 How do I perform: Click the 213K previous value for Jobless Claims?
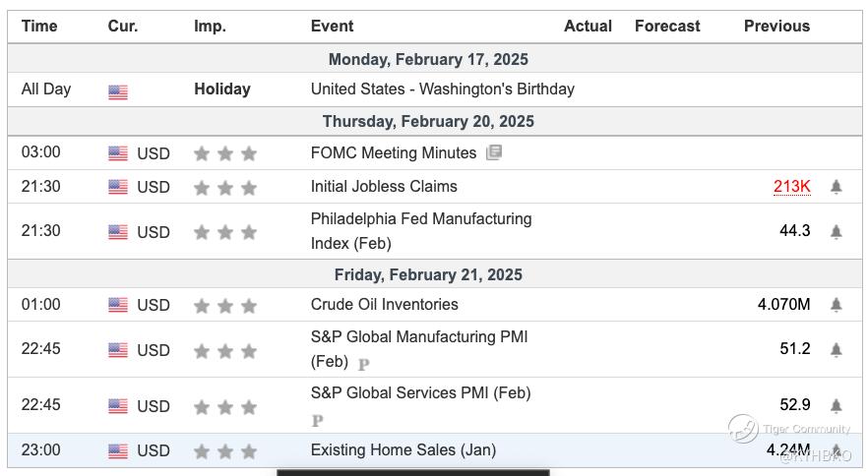(791, 187)
